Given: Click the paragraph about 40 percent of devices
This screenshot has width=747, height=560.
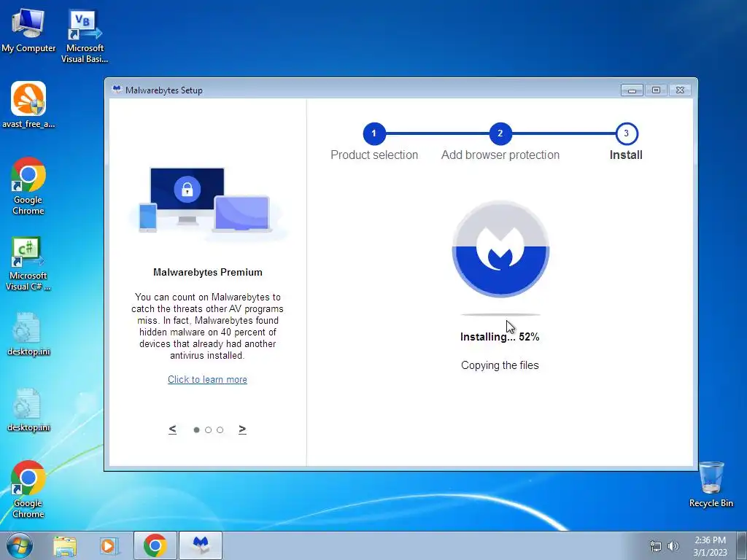Looking at the screenshot, I should 207,326.
